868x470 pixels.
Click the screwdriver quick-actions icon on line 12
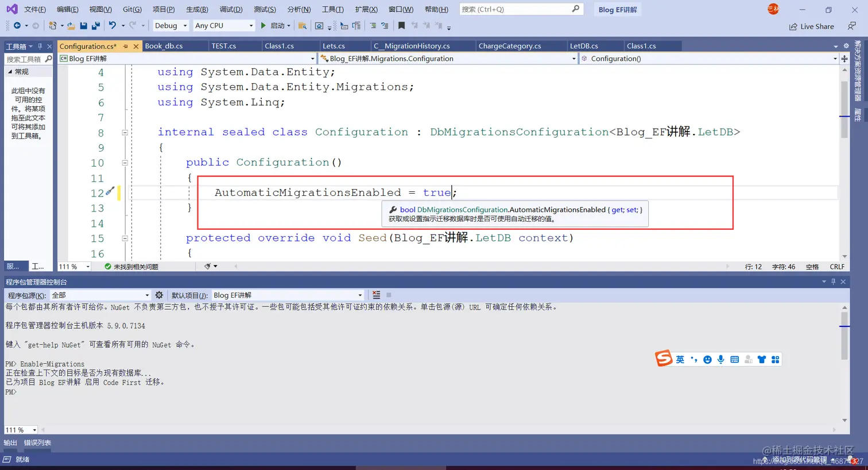click(x=110, y=191)
